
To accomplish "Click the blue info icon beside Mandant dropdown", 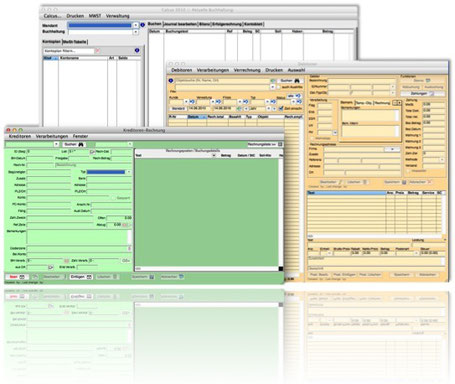I will (143, 25).
